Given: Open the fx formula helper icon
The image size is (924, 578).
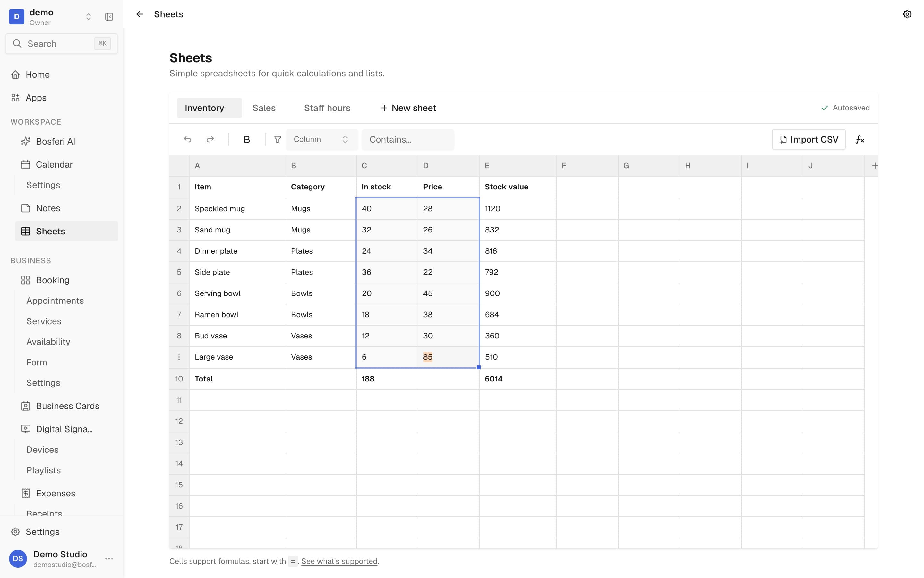Looking at the screenshot, I should pyautogui.click(x=860, y=140).
